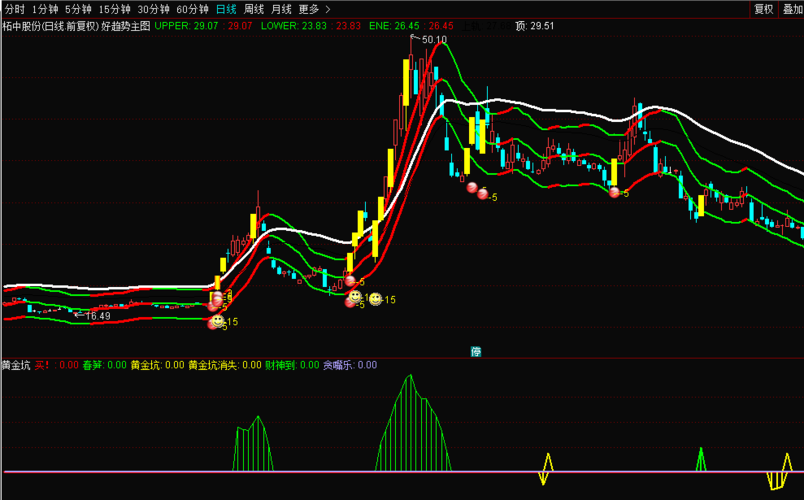804x500 pixels.
Task: Open the 周线 weekly chart
Action: 254,9
